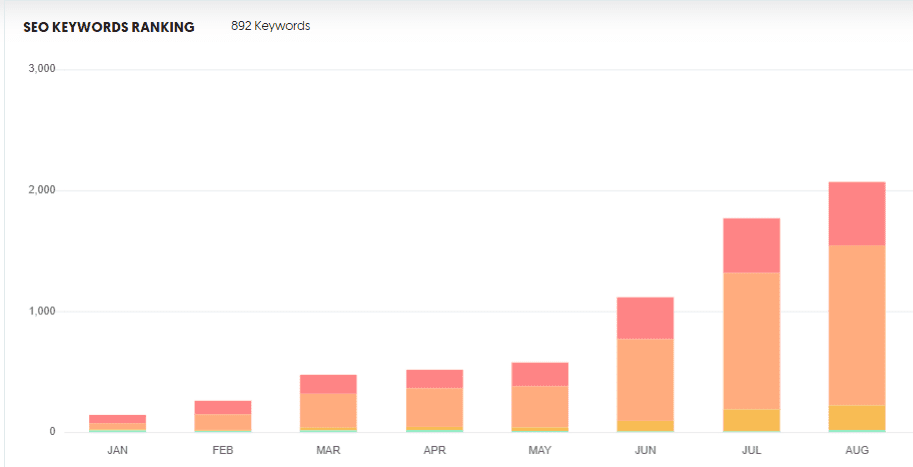
Task: Select the 892 Keywords count label
Action: (x=270, y=26)
